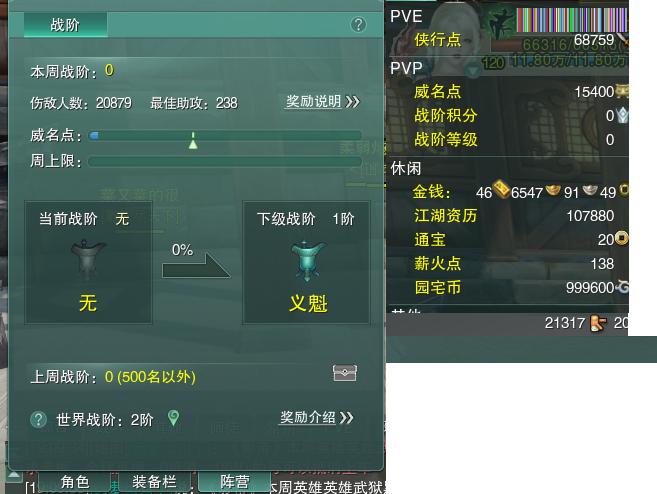Click the gold ingot icon beside 6547
The width and height of the screenshot is (657, 494).
(x=553, y=190)
